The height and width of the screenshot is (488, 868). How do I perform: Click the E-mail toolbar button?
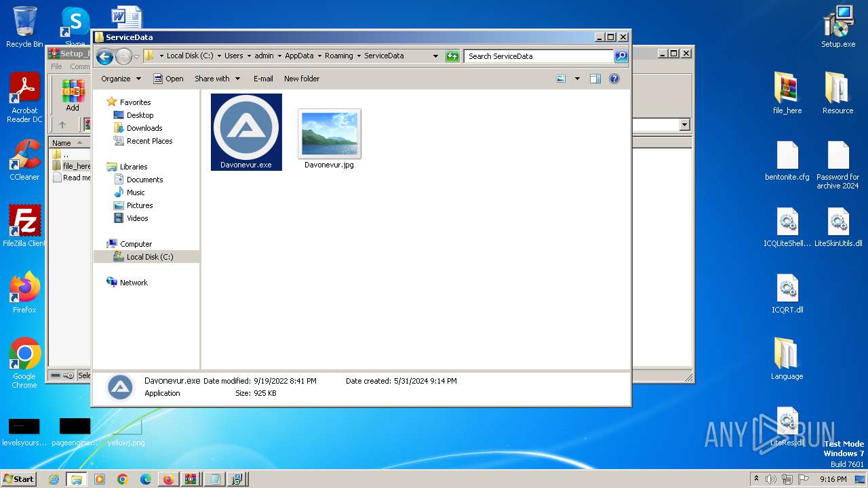point(263,79)
